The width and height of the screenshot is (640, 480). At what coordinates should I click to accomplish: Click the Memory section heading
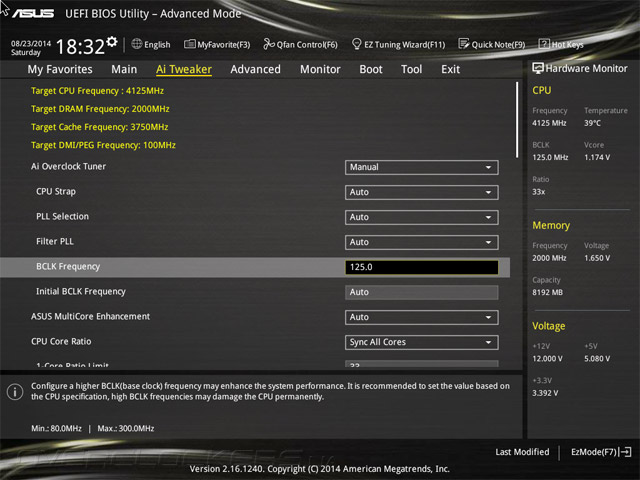[551, 225]
